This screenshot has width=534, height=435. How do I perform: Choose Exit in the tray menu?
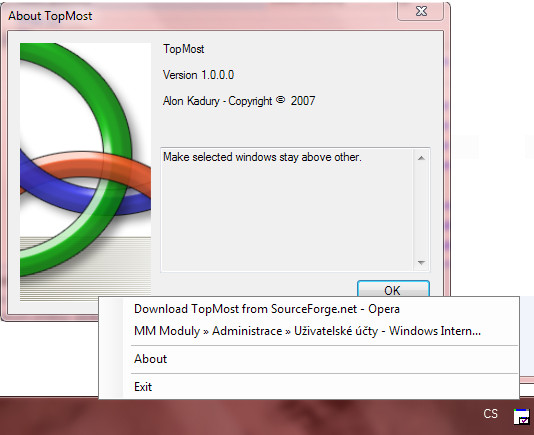coord(309,387)
